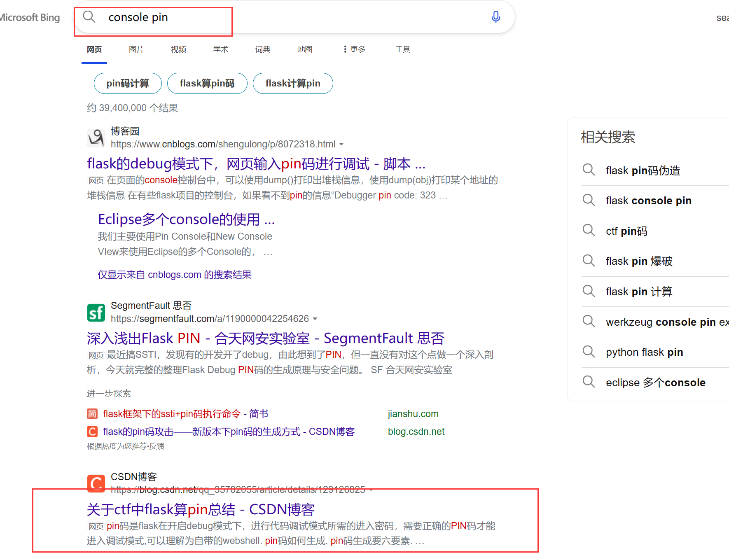Viewport: 729px width, 560px height.
Task: Switch to the 地图 tab
Action: 305,49
